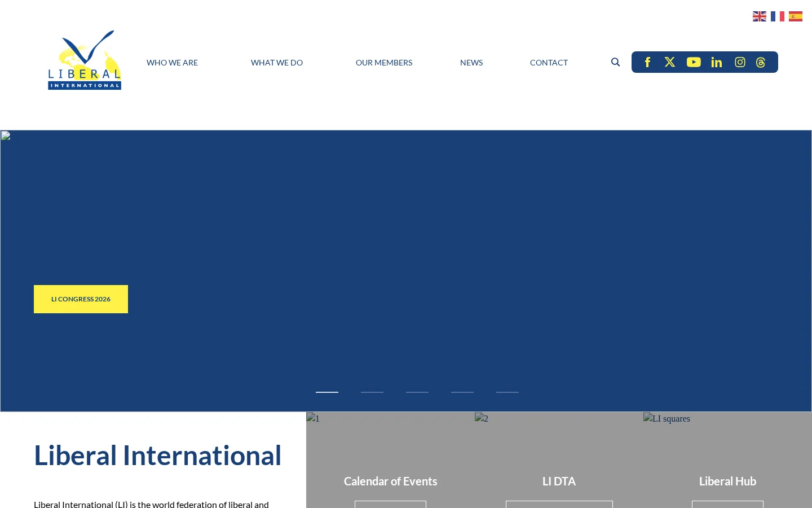Viewport: 812px width, 508px height.
Task: Visit the X (Twitter) profile
Action: click(670, 62)
